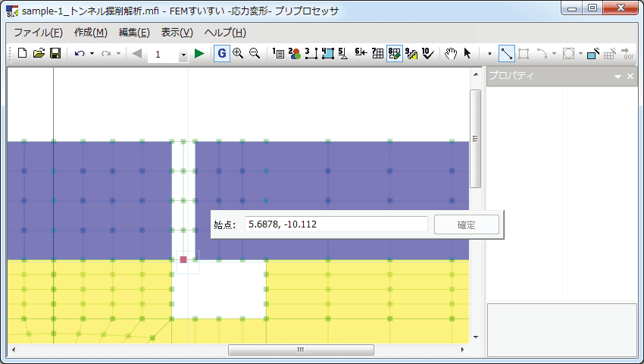644x364 pixels.
Task: Open the 編集(E) menu
Action: [x=134, y=33]
